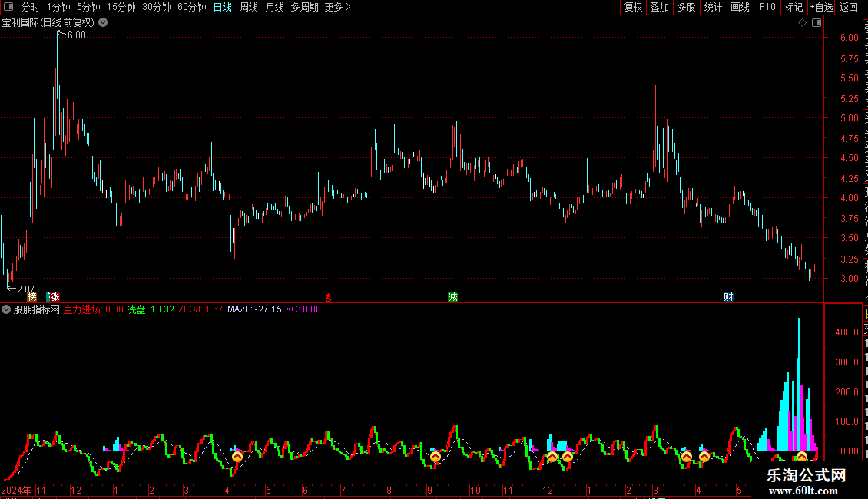Click the 榜 marker icon on chart
Viewport: 868px width, 499px height.
(32, 297)
